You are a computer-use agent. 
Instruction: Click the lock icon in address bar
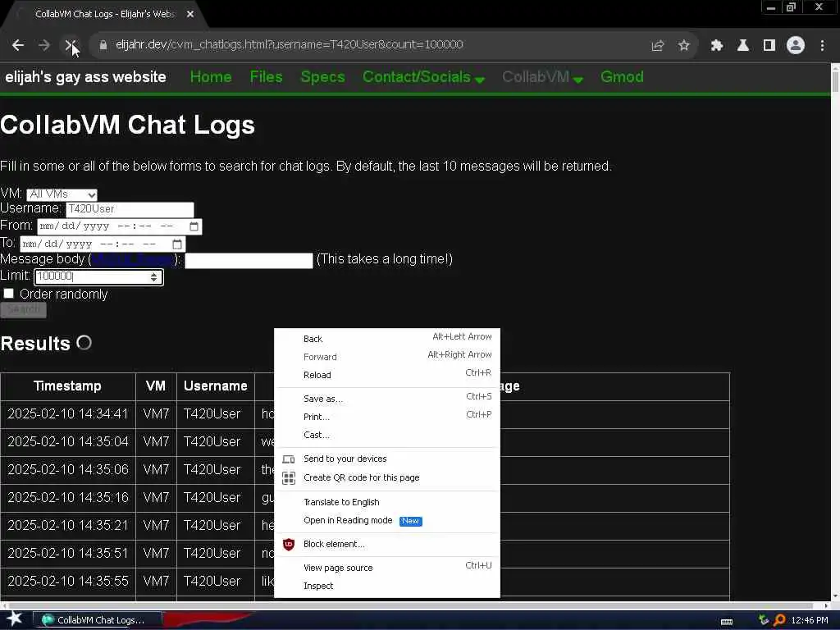pyautogui.click(x=103, y=45)
